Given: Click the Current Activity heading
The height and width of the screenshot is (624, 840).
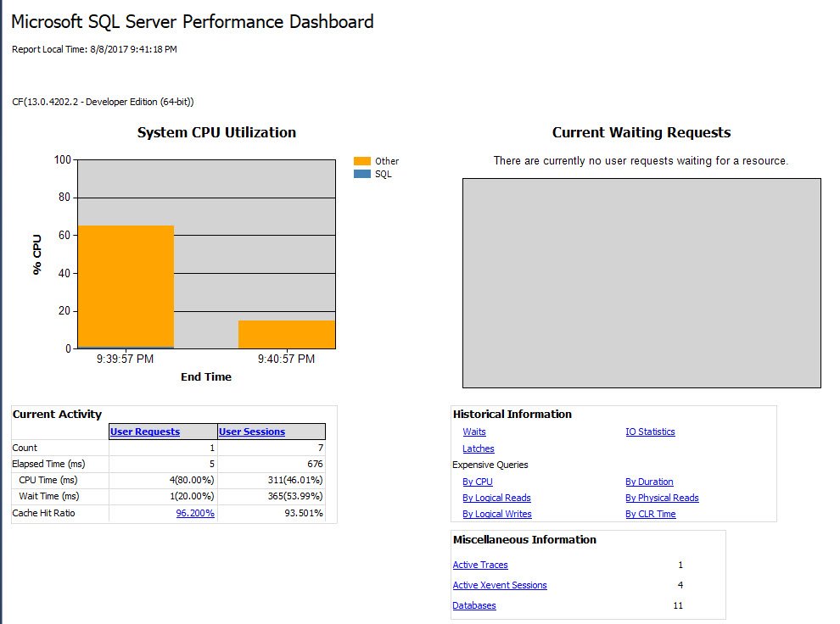Looking at the screenshot, I should [x=57, y=414].
